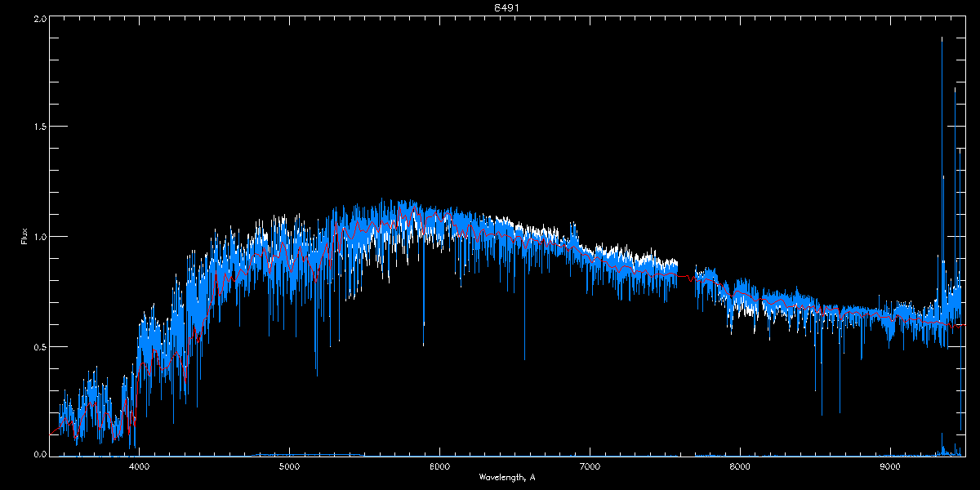Click the bottom of the deep absorption line near 5180
The height and width of the screenshot is (490, 980).
(x=316, y=374)
